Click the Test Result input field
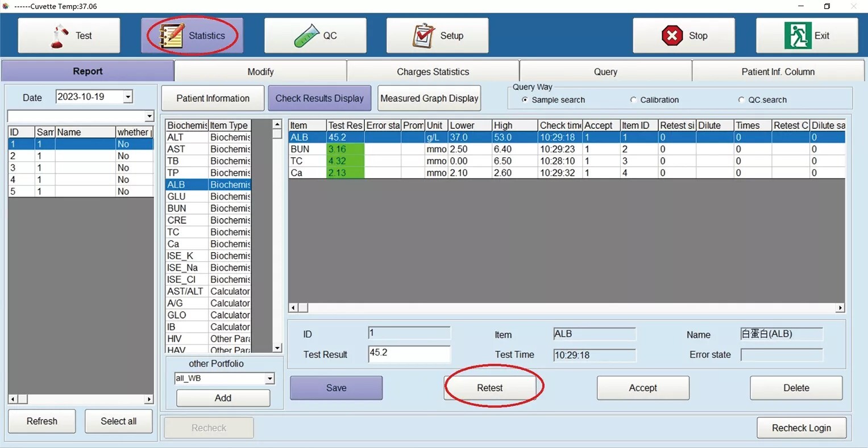The image size is (868, 448). (409, 354)
